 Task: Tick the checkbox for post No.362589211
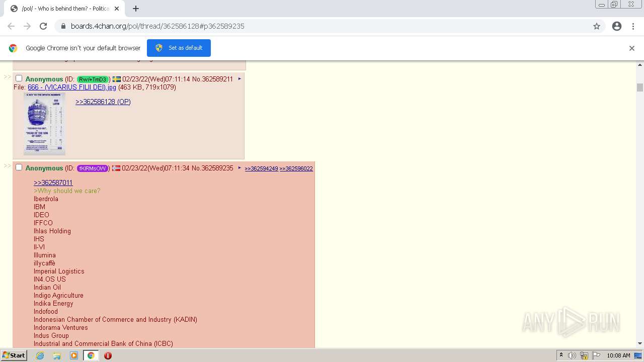pos(19,78)
